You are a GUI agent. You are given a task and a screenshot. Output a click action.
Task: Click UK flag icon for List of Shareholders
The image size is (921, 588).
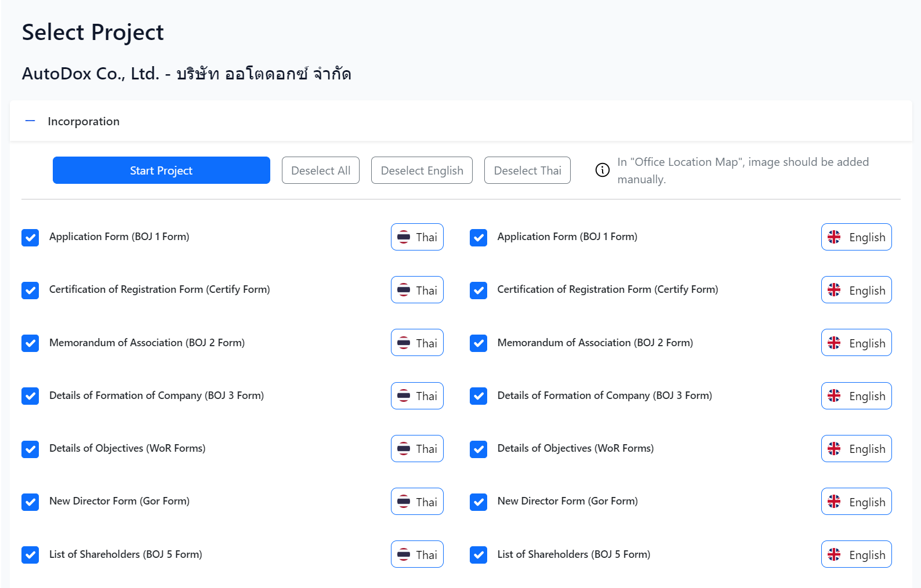pos(834,555)
